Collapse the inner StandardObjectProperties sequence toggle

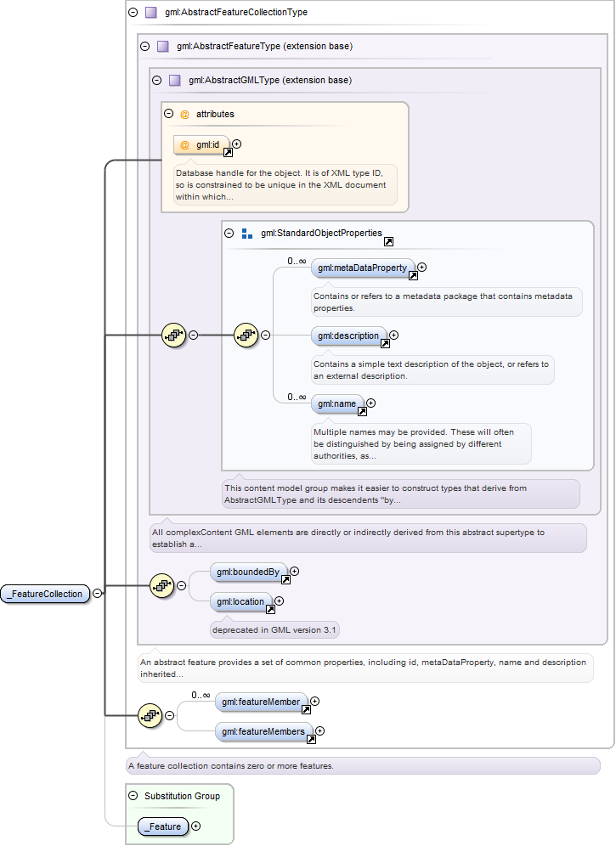coord(266,335)
